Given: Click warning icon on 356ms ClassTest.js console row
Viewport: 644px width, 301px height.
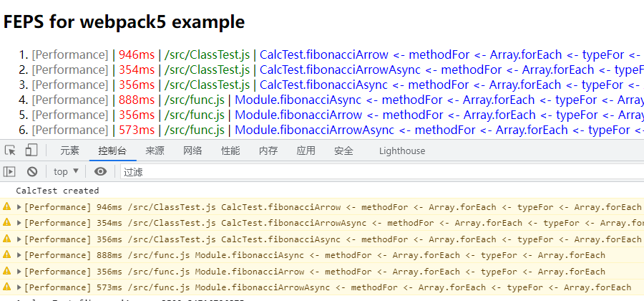Looking at the screenshot, I should [x=6, y=239].
